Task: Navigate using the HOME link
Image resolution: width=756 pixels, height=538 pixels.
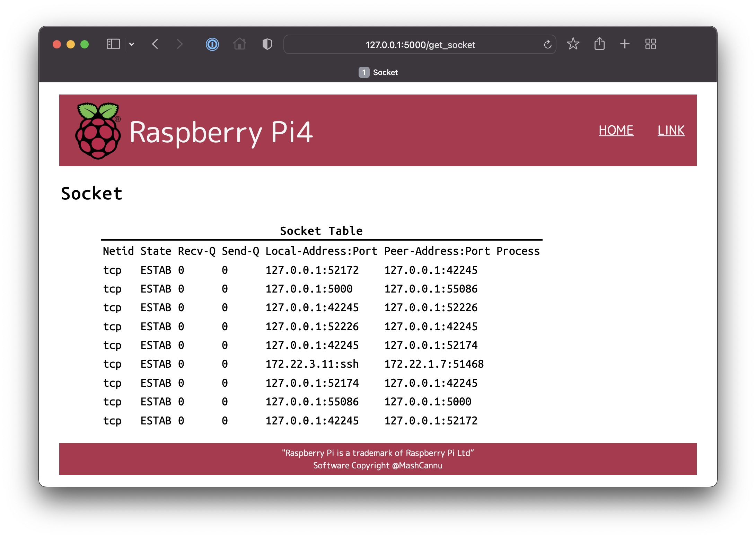Action: point(616,130)
